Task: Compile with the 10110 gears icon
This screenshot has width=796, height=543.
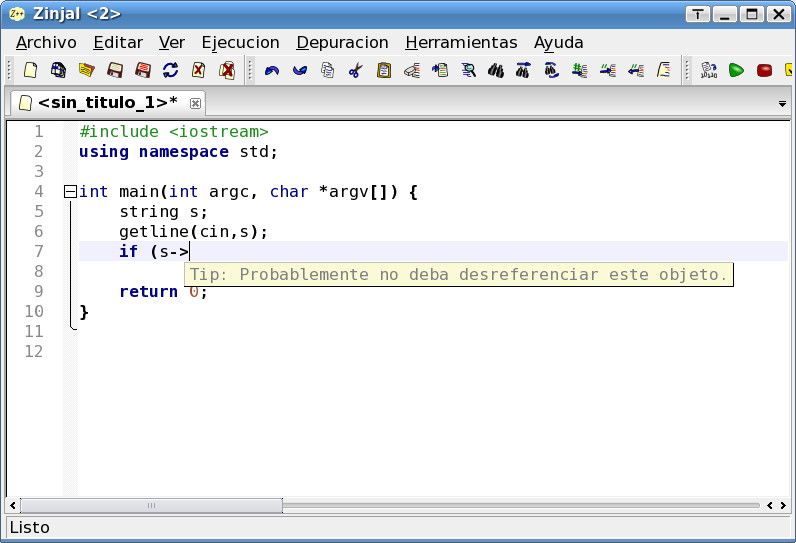Action: click(709, 70)
